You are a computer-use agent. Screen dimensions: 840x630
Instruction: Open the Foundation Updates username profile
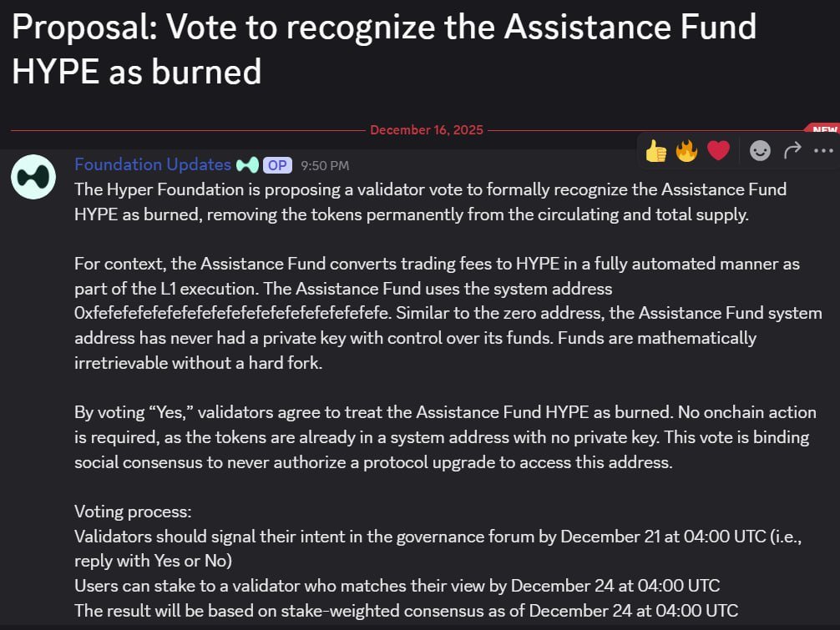(152, 164)
